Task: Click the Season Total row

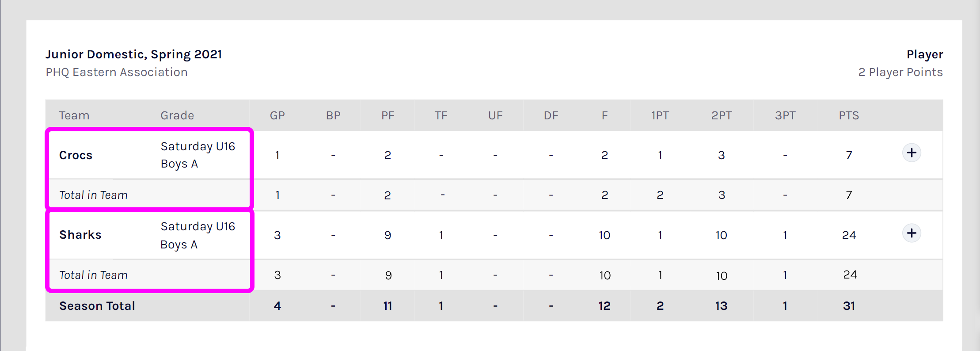Action: tap(97, 305)
